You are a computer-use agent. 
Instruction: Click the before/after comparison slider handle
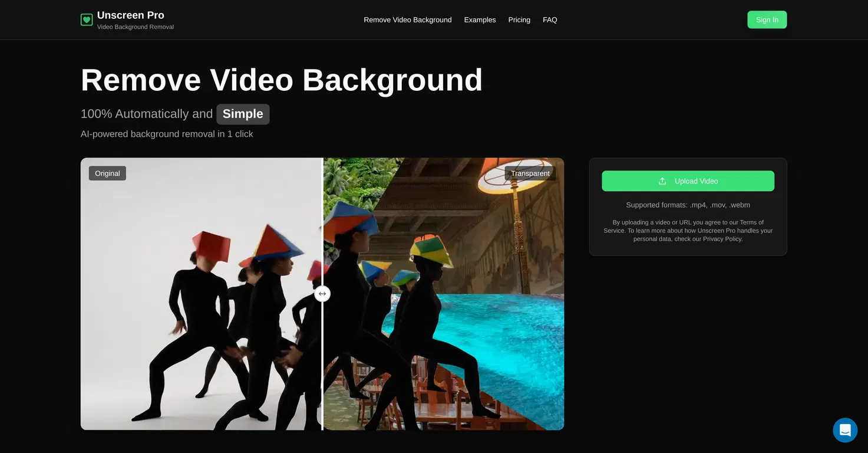pyautogui.click(x=322, y=294)
